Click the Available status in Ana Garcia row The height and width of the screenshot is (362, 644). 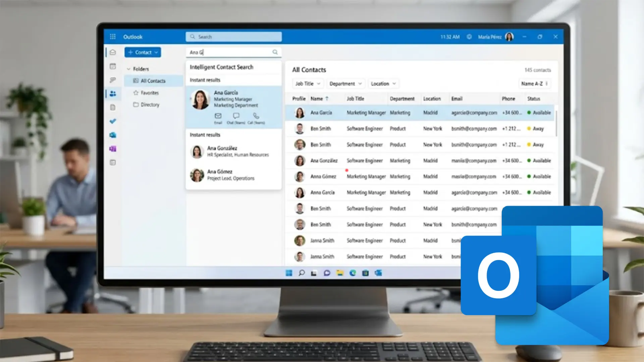pos(539,113)
